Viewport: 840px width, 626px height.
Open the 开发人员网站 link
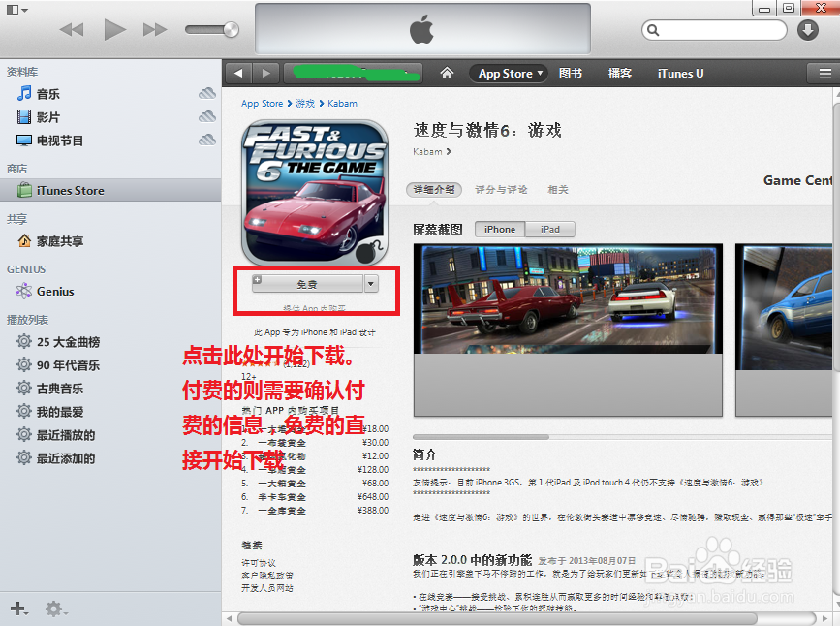point(267,588)
